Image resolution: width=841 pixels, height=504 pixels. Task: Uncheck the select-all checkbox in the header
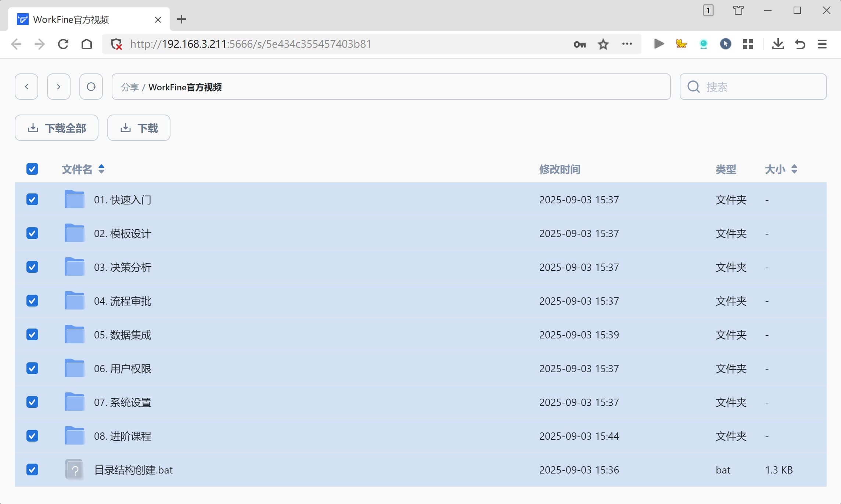click(32, 169)
